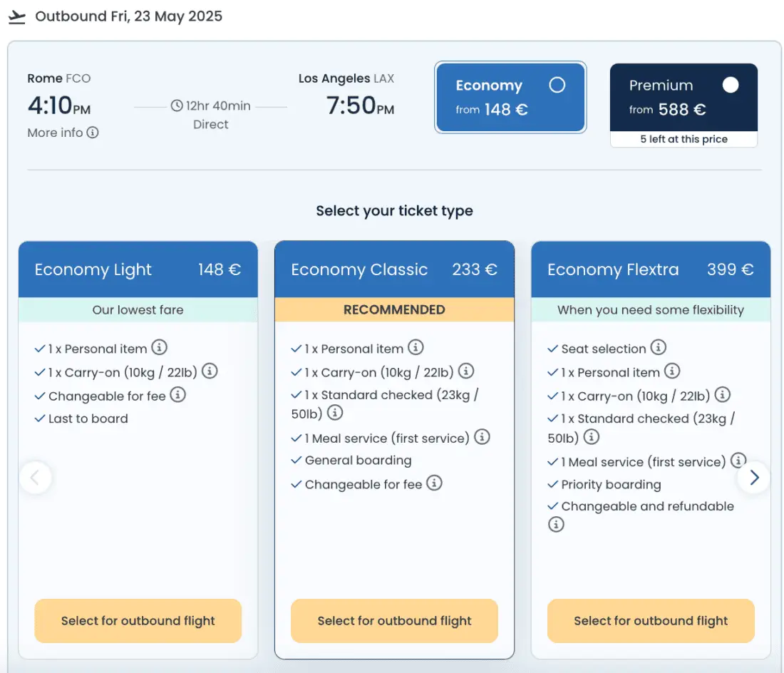Viewport: 784px width, 673px height.
Task: Select Economy Classic for outbound flight
Action: [394, 621]
